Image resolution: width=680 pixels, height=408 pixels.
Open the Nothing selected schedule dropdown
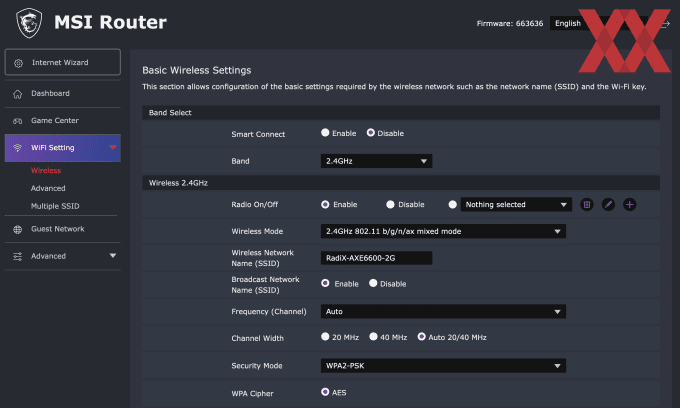516,204
